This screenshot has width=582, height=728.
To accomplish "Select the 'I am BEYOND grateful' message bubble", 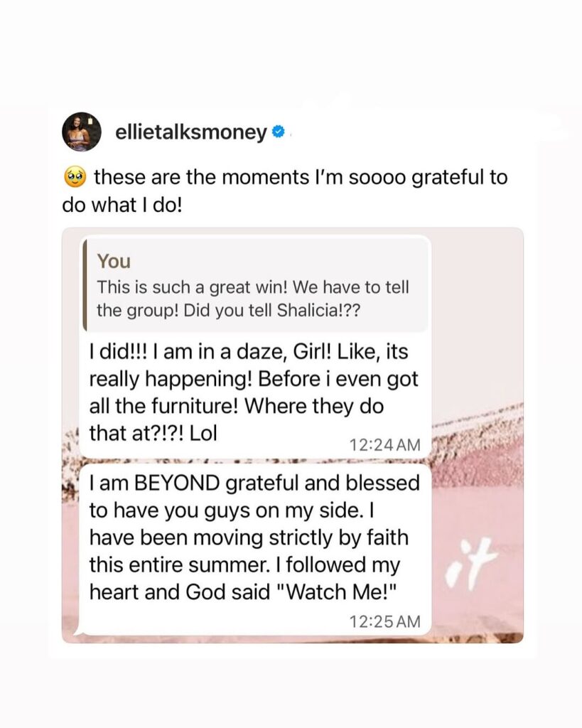I will point(255,550).
